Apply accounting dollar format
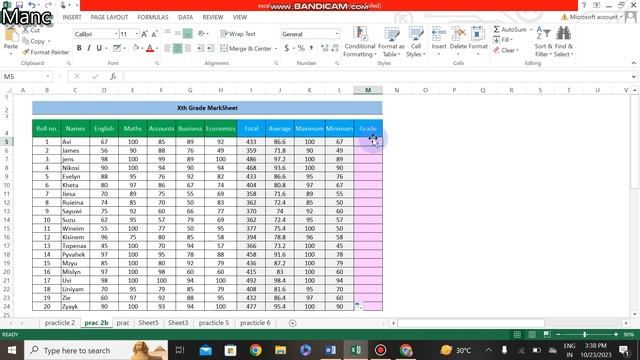This screenshot has height=360, width=640. [287, 48]
